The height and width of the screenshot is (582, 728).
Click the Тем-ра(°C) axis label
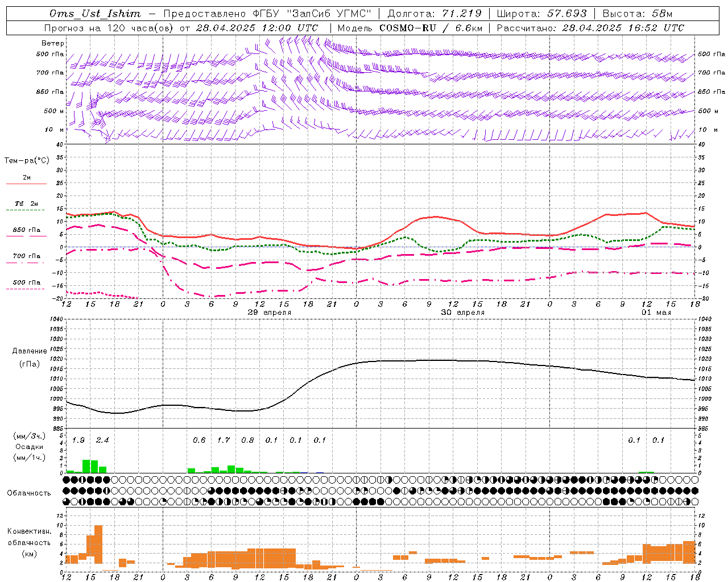(27, 161)
